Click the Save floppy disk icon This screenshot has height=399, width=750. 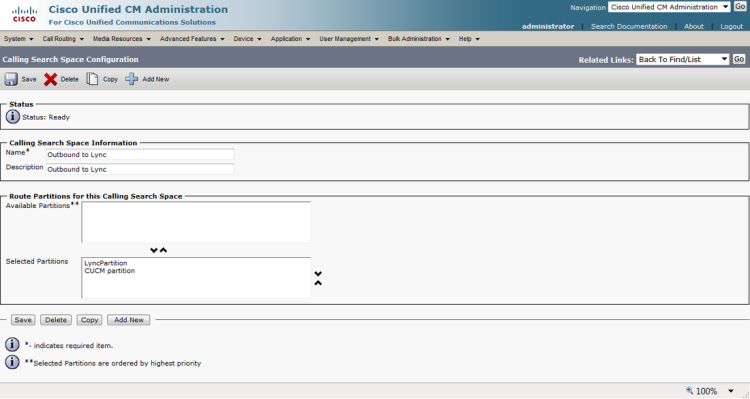[x=11, y=79]
